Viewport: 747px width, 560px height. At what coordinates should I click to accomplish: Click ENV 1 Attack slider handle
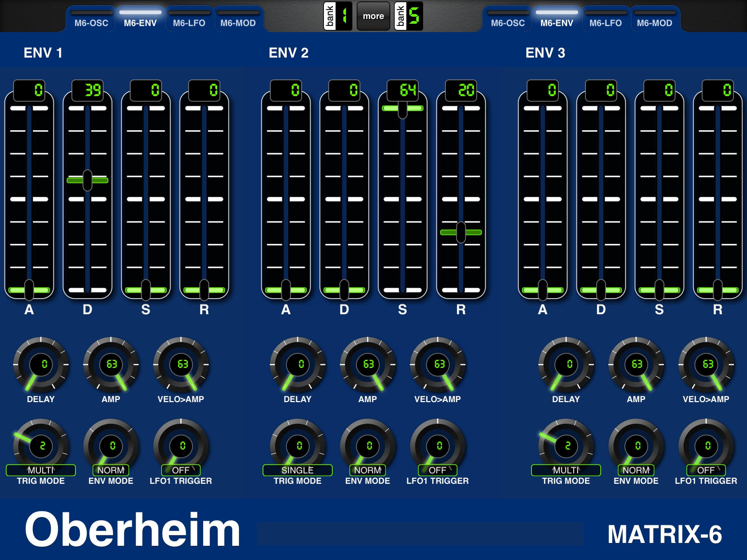point(29,290)
